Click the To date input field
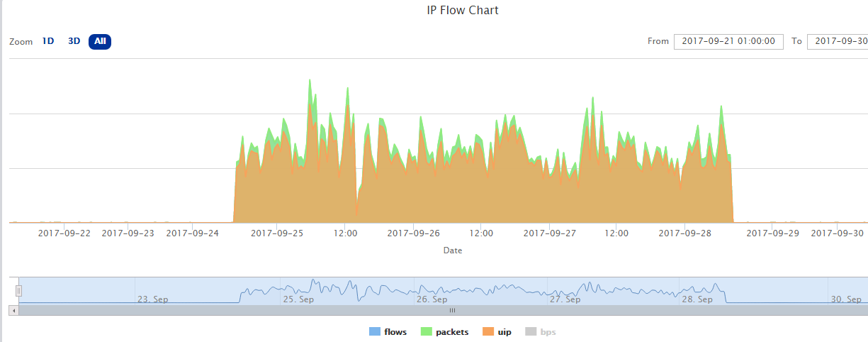 pos(838,41)
